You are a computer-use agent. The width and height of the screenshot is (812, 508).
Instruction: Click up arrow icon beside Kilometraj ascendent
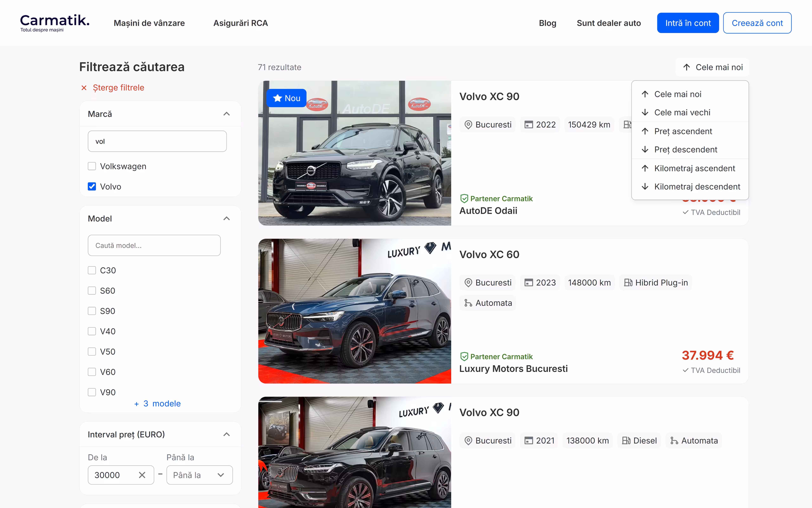click(645, 168)
